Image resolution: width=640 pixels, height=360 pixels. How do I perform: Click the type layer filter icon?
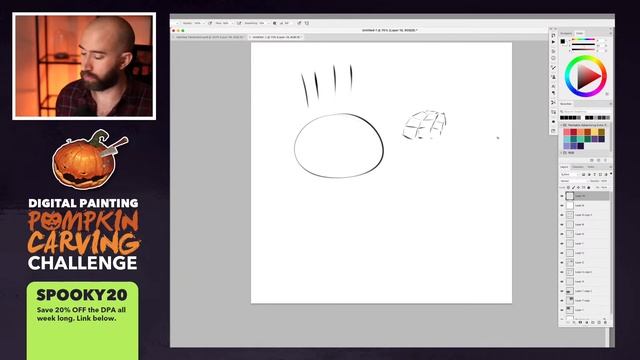click(594, 174)
